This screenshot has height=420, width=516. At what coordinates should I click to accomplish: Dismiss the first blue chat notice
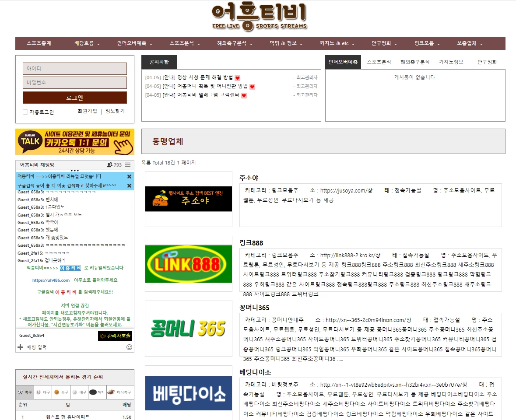coord(129,176)
